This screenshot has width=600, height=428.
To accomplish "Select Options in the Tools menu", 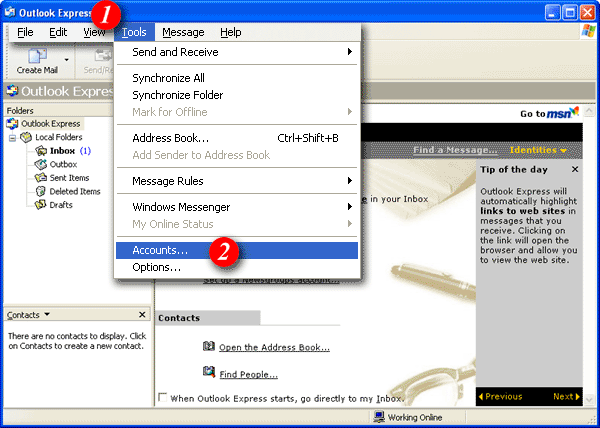I will coord(156,267).
